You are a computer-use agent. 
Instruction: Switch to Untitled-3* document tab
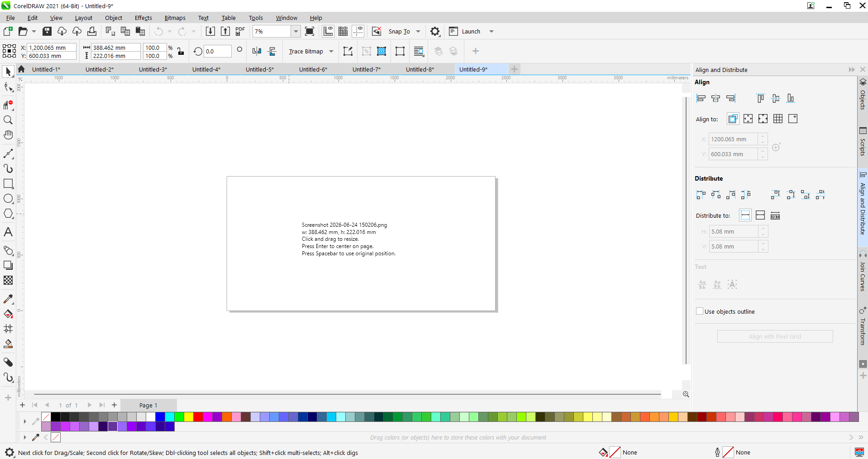coord(153,69)
